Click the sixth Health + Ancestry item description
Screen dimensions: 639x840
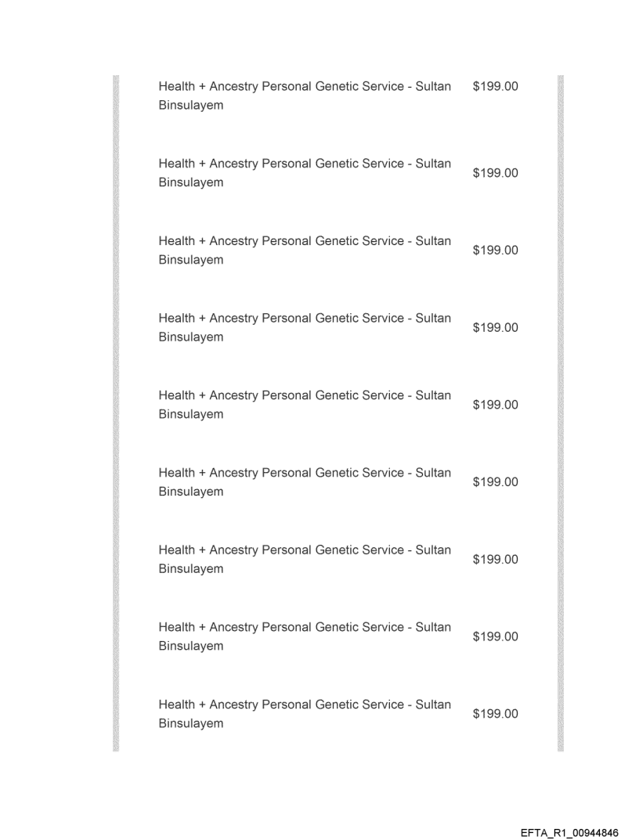305,482
